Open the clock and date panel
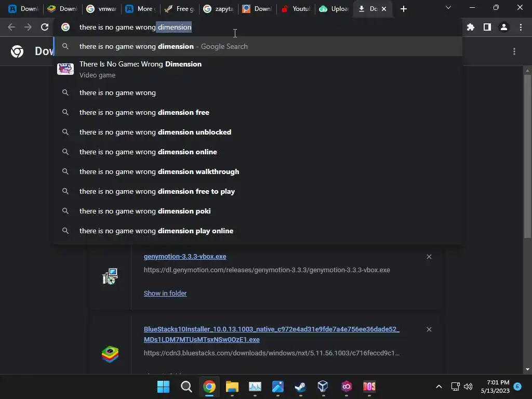 click(495, 387)
